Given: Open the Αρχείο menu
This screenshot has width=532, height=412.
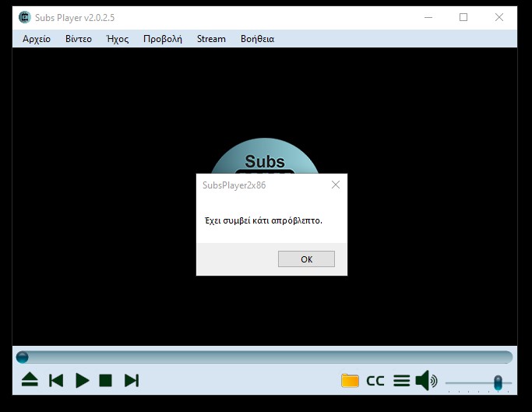Looking at the screenshot, I should [x=37, y=39].
